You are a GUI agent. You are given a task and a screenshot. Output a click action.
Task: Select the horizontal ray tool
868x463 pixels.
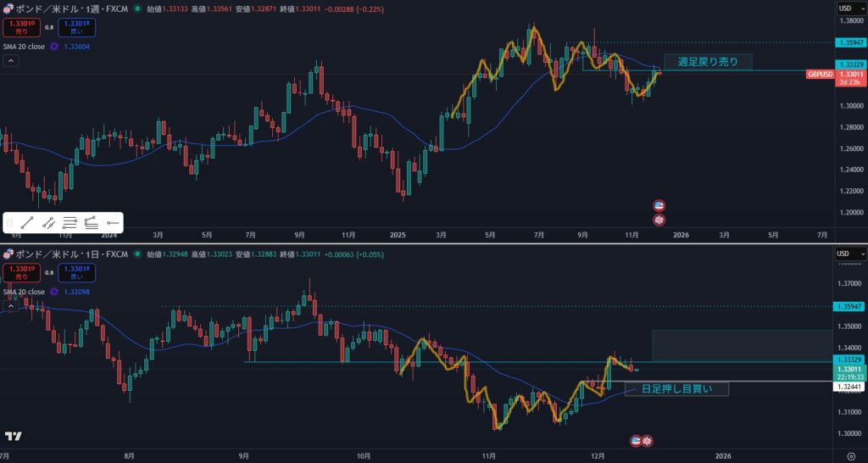113,223
